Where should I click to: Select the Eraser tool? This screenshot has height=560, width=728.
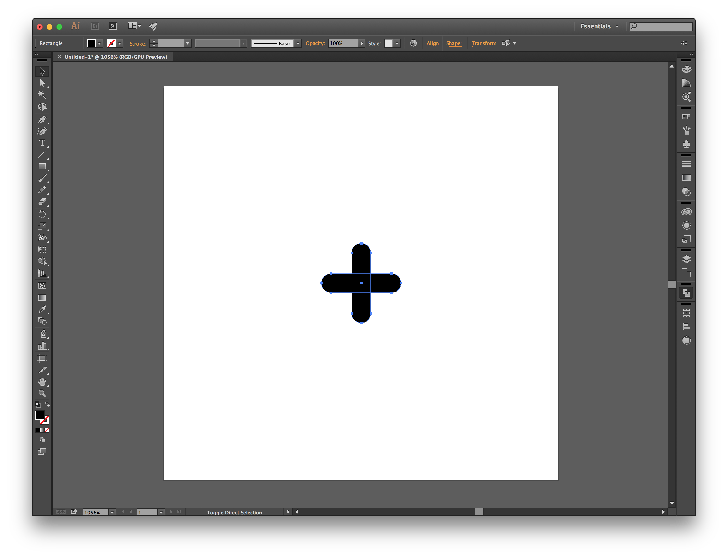[42, 201]
